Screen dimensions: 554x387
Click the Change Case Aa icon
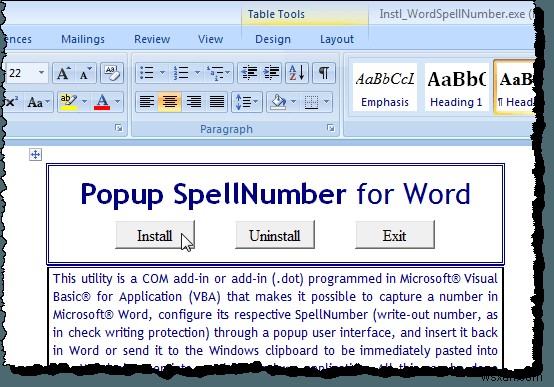(35, 102)
